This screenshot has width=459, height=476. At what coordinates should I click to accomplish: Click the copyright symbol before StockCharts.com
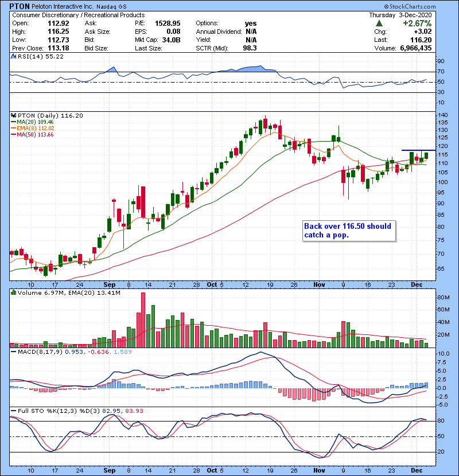[386, 6]
